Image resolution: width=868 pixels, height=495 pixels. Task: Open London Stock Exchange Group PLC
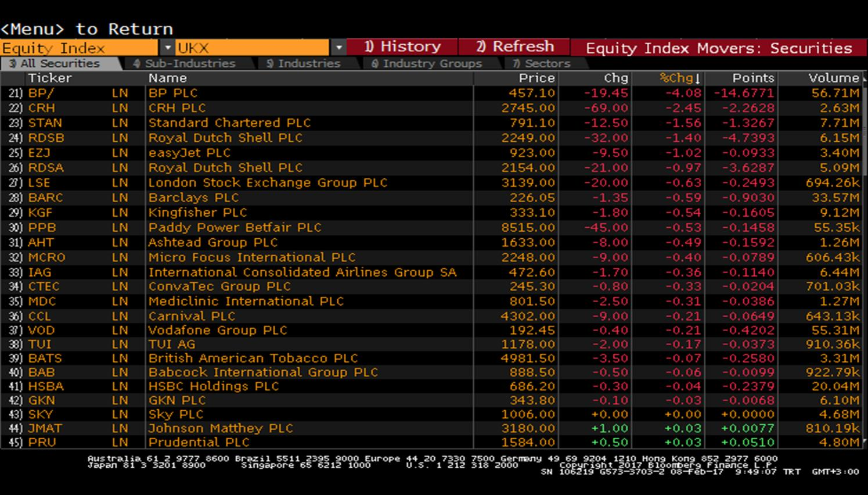(x=268, y=183)
